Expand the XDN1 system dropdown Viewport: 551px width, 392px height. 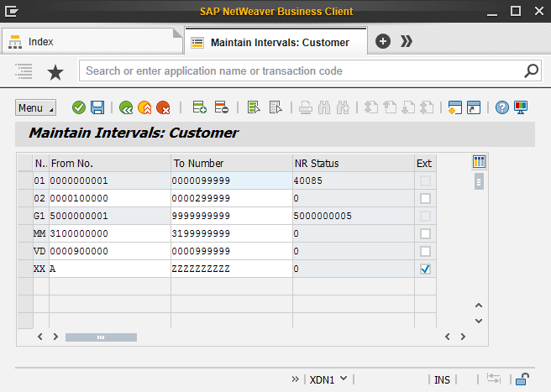click(328, 379)
